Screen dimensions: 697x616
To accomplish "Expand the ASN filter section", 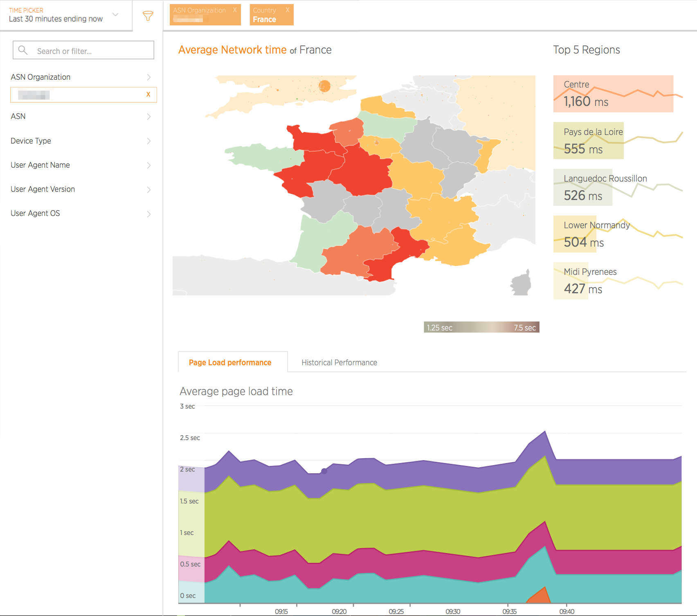I will coord(148,117).
